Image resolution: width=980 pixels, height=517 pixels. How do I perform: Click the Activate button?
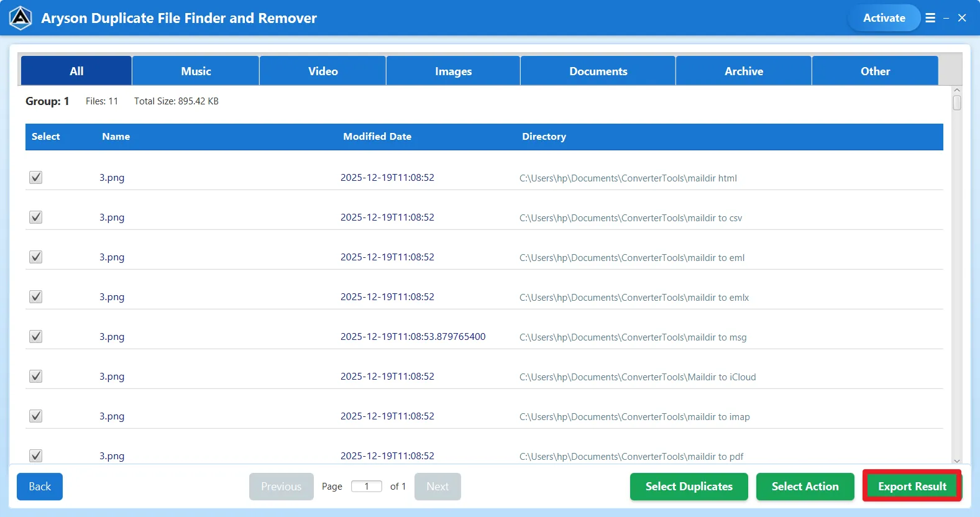click(884, 18)
